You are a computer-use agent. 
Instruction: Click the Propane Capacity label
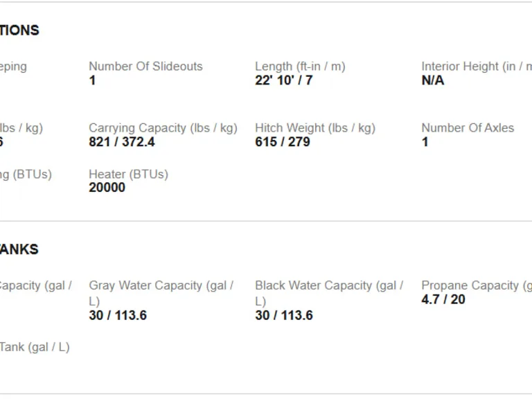tap(477, 285)
